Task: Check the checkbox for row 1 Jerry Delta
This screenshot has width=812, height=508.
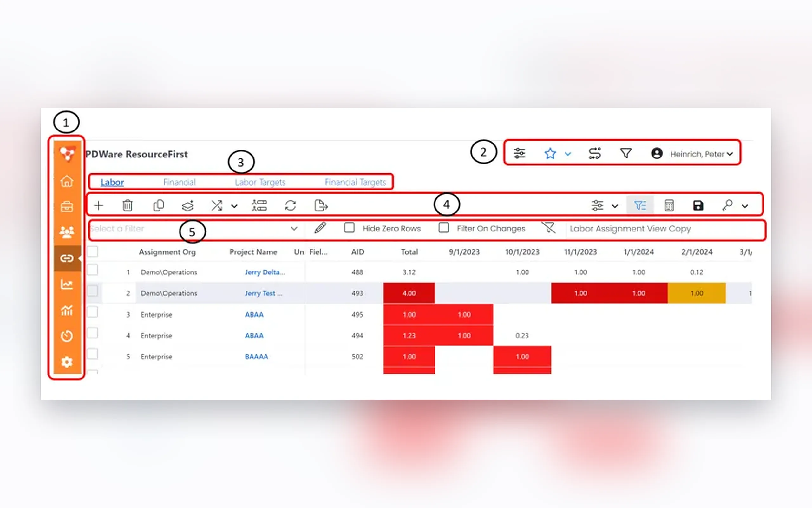Action: (x=93, y=270)
